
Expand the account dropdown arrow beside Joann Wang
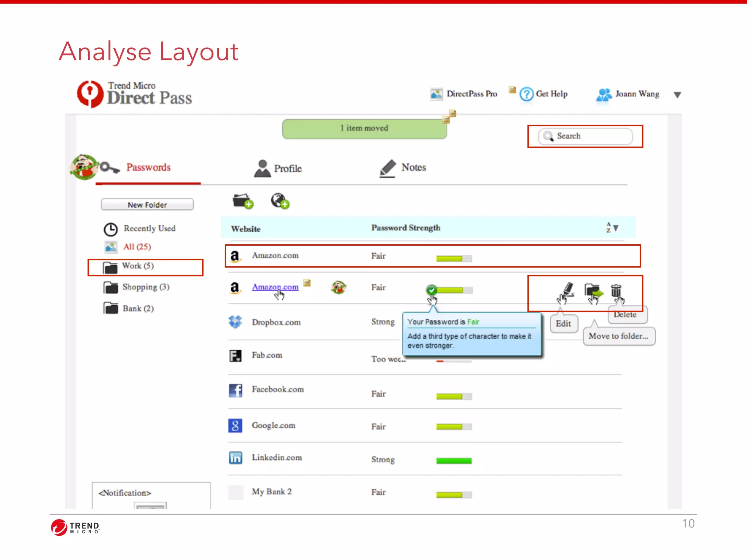click(x=677, y=95)
